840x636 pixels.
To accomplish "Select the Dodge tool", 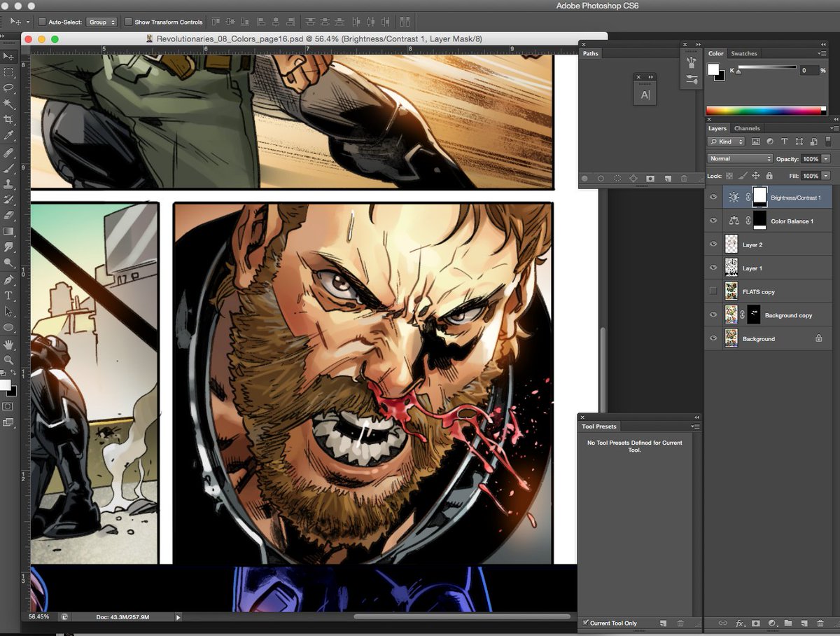I will 8,263.
